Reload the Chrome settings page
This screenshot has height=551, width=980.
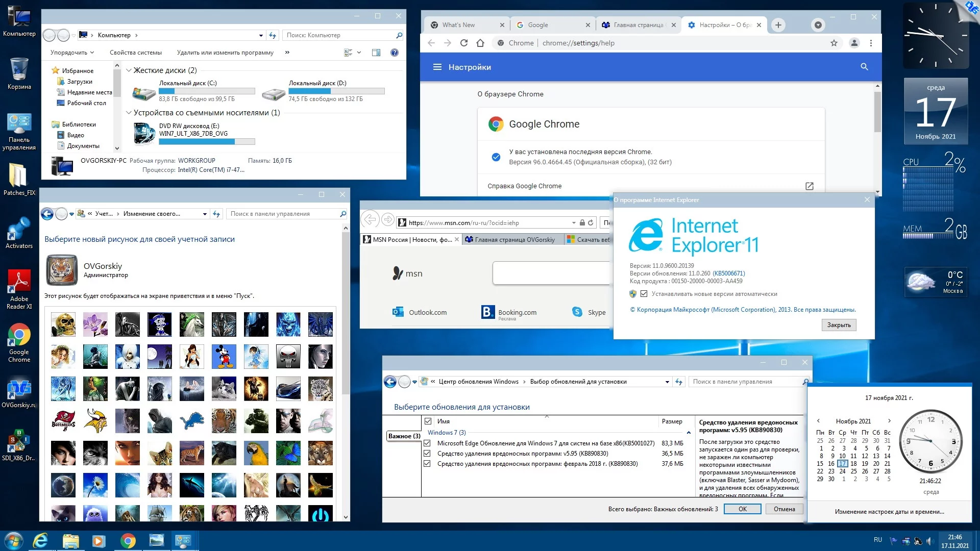coord(463,43)
